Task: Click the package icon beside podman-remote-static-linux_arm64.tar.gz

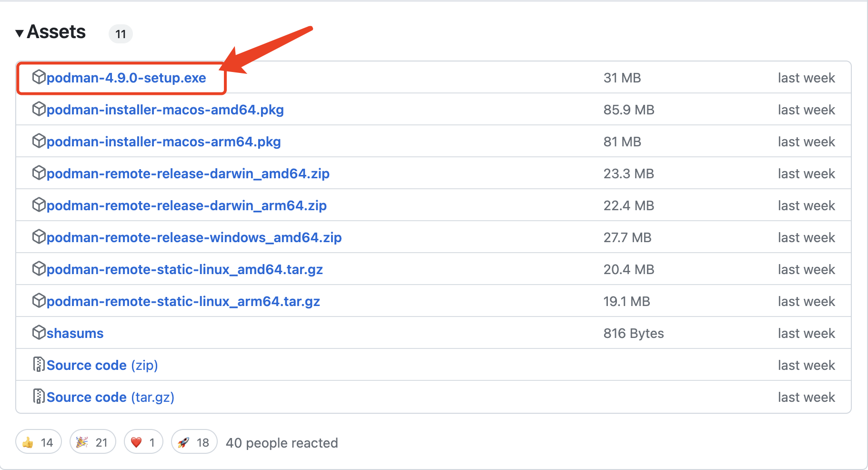Action: pos(39,300)
